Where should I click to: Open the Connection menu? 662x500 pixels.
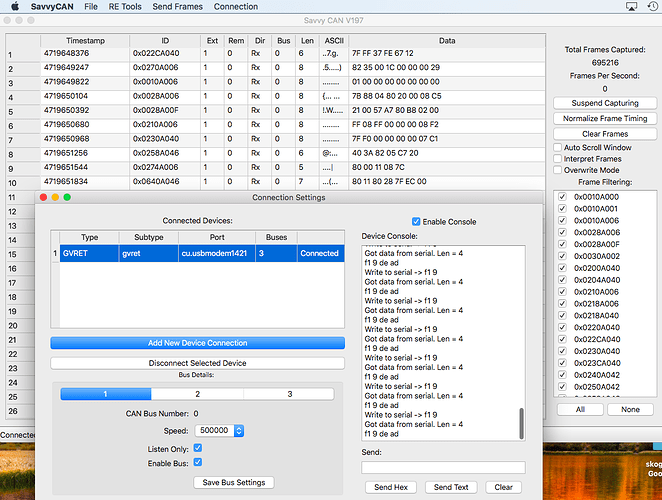point(236,6)
